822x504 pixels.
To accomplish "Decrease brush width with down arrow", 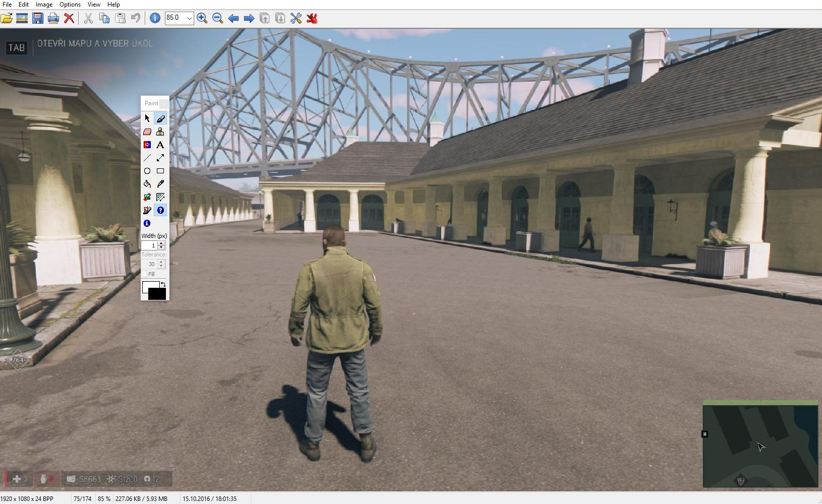I will click(x=161, y=247).
